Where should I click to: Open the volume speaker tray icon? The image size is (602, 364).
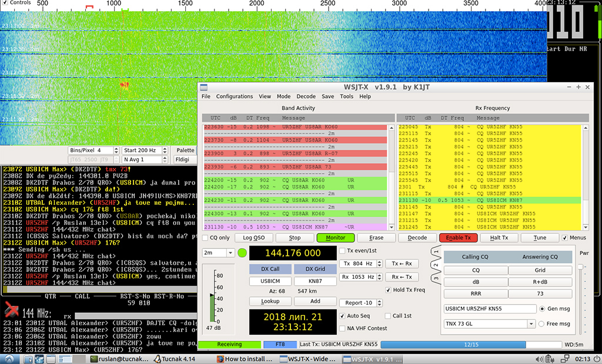(x=539, y=359)
